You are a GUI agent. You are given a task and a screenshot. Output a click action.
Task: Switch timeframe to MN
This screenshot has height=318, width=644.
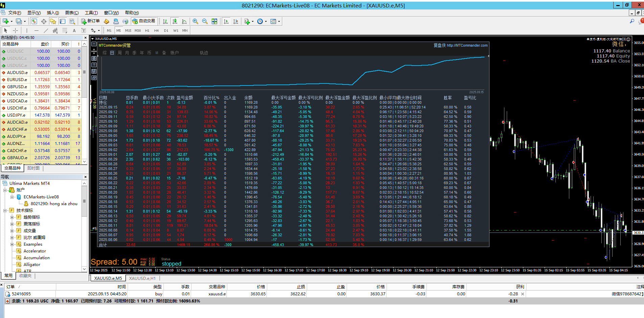[x=185, y=30]
